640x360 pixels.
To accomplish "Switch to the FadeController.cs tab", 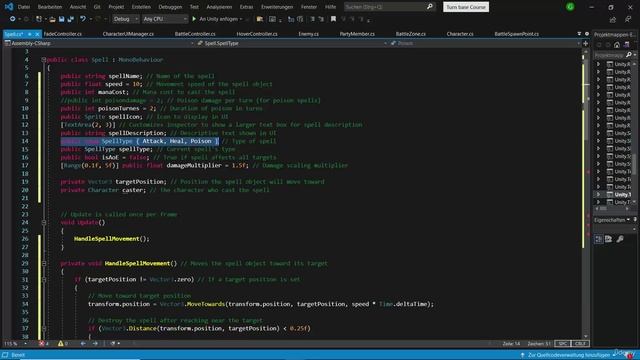I will (62, 34).
